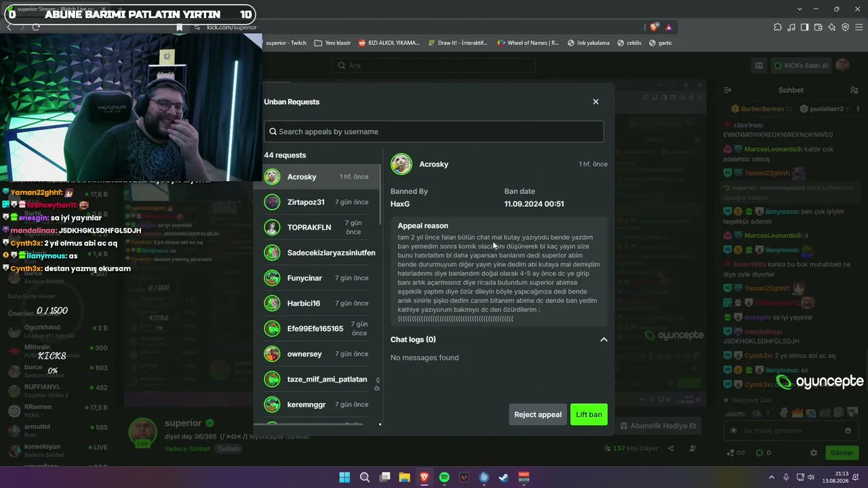Click Acrosky's avatar in appeal details
This screenshot has height=488, width=868.
tap(401, 164)
